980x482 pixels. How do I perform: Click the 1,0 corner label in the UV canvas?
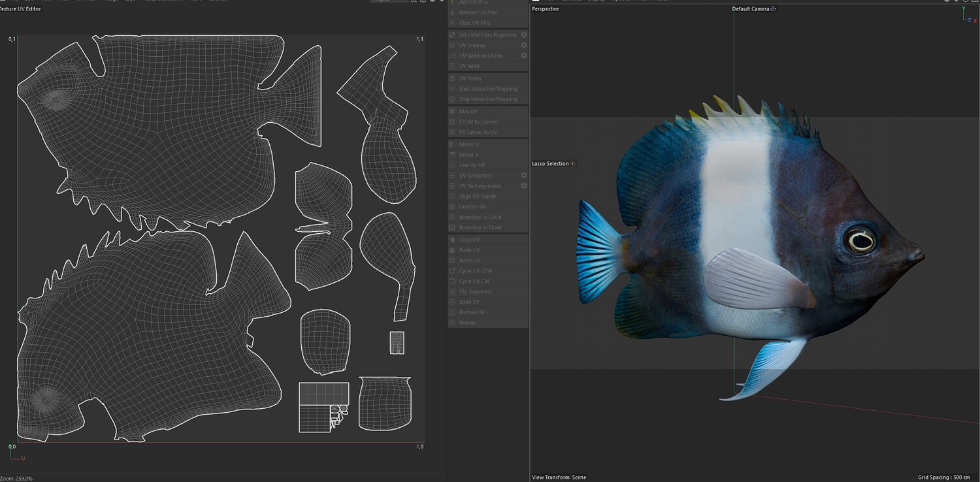(420, 447)
